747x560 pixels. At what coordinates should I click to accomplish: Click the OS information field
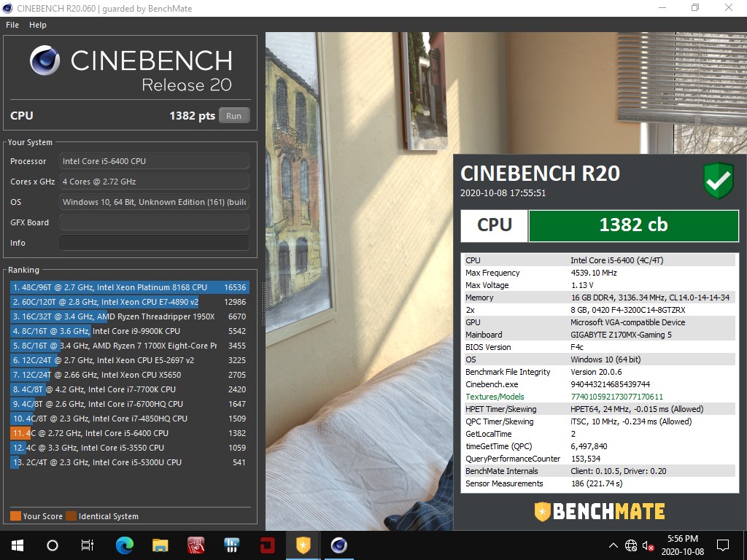(154, 202)
